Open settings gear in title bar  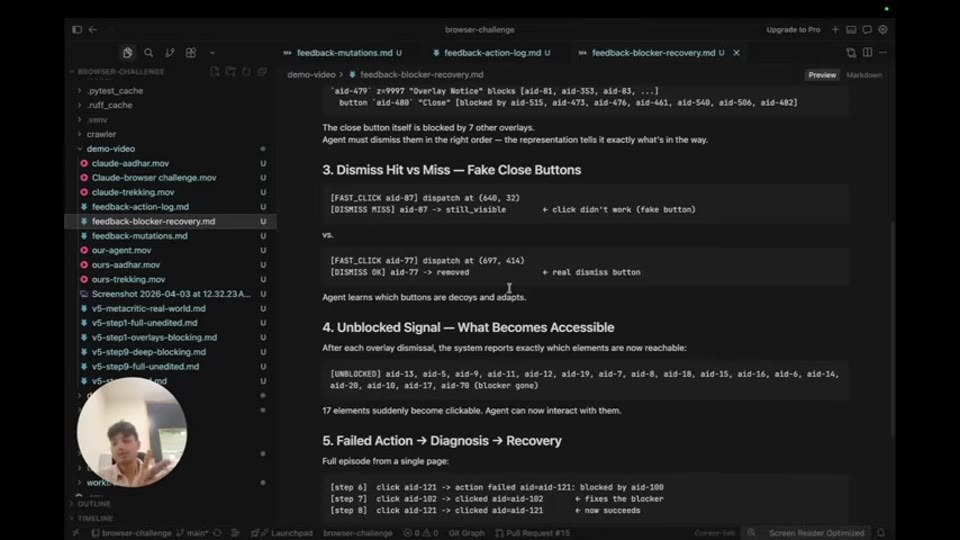pyautogui.click(x=883, y=29)
